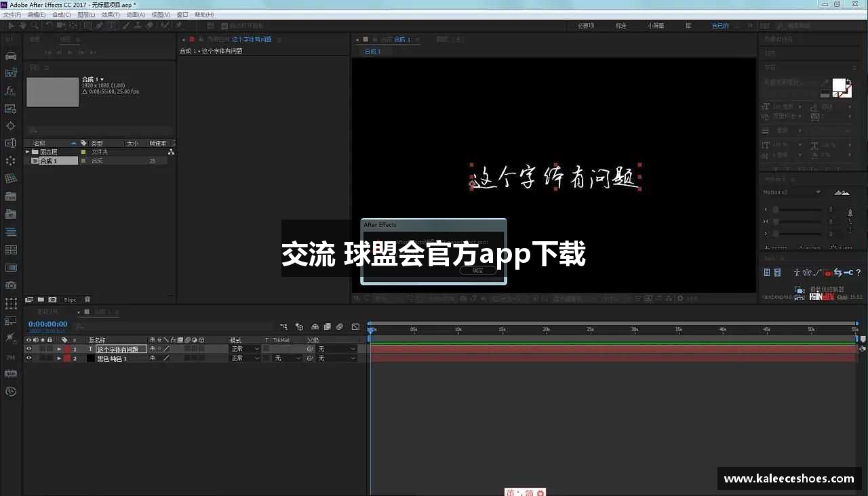Expand the 这个字体有问题 layer properties
Image resolution: width=868 pixels, height=496 pixels.
coord(59,349)
